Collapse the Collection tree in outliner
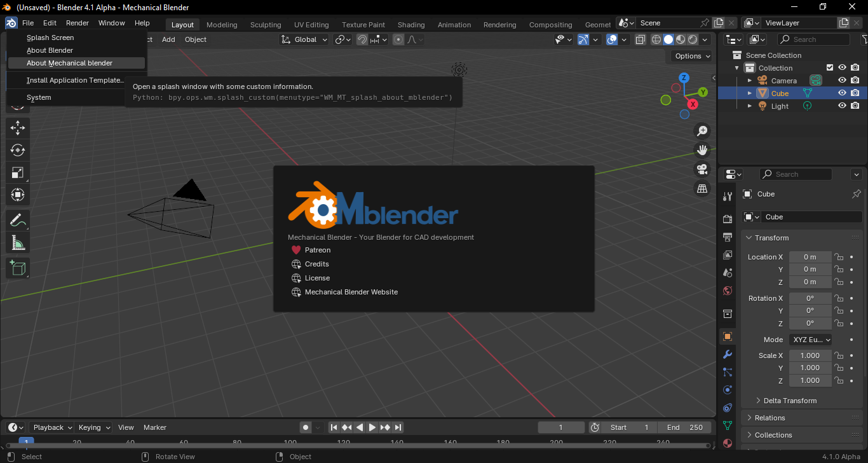 (737, 68)
